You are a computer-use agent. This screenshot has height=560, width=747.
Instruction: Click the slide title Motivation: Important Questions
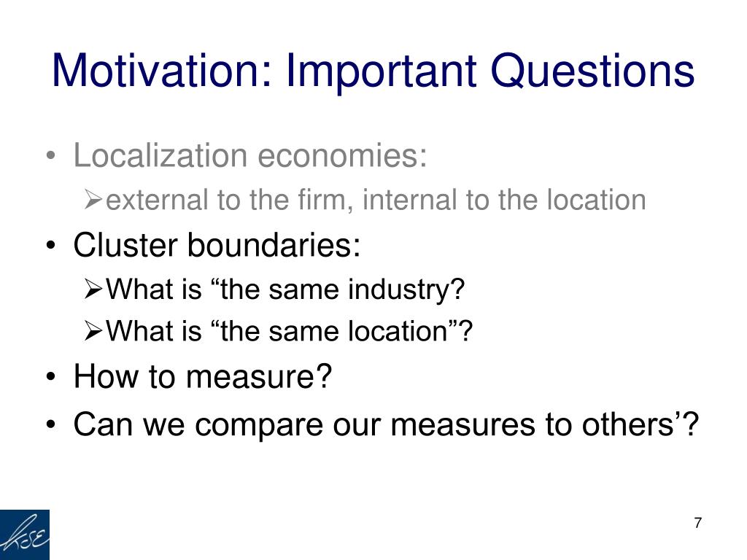click(x=373, y=71)
